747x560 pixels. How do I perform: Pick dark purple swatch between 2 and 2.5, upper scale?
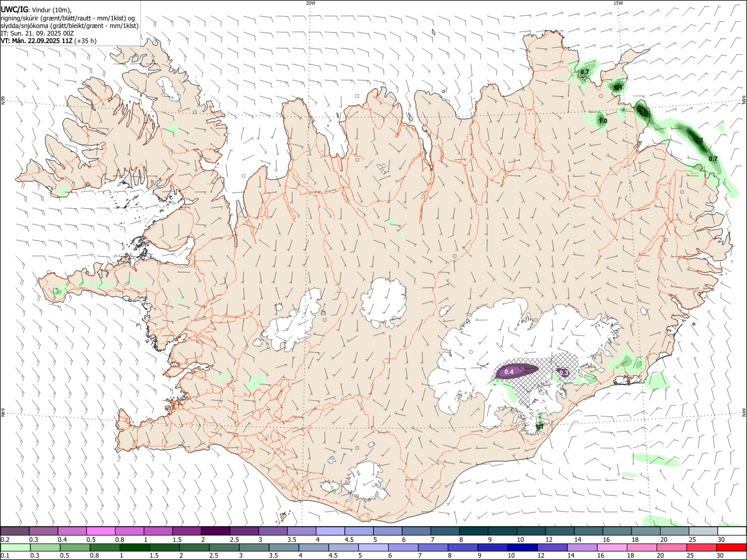[215, 531]
